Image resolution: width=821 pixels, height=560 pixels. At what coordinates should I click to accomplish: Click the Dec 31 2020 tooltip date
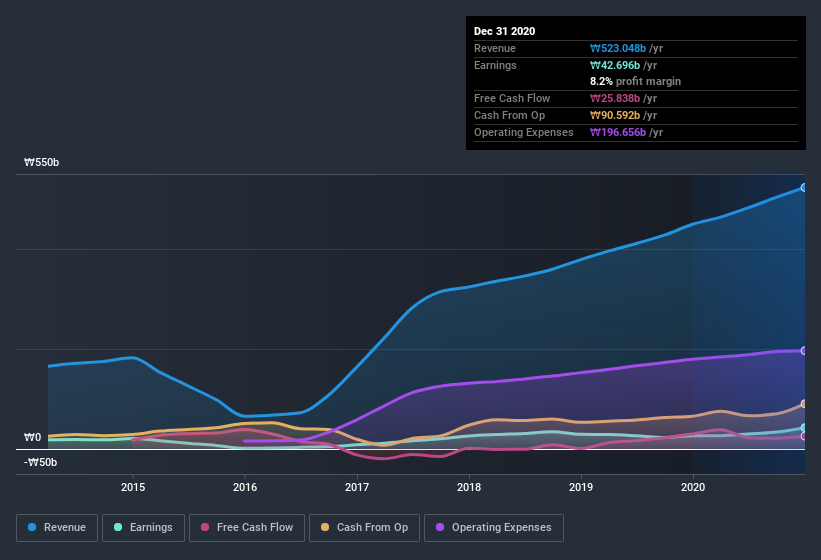click(504, 31)
